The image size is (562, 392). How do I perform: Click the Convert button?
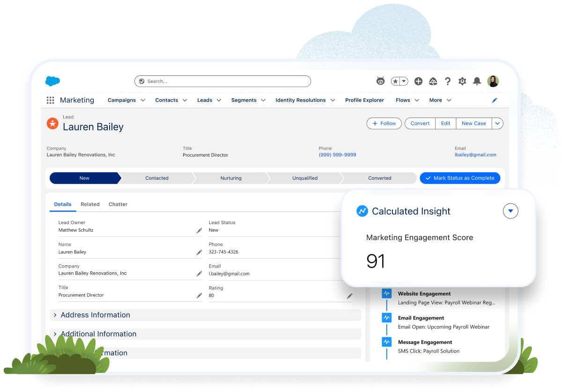420,123
